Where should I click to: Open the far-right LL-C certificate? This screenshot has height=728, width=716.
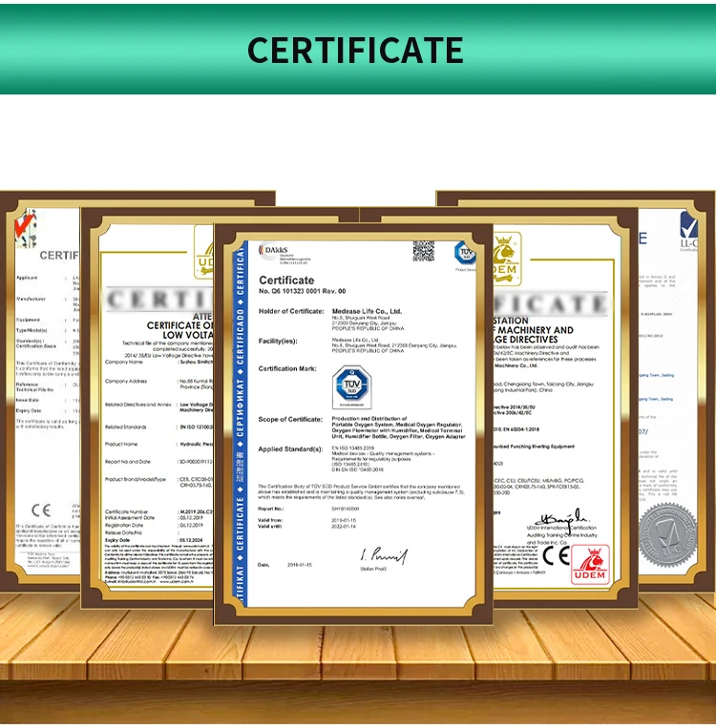pyautogui.click(x=677, y=391)
